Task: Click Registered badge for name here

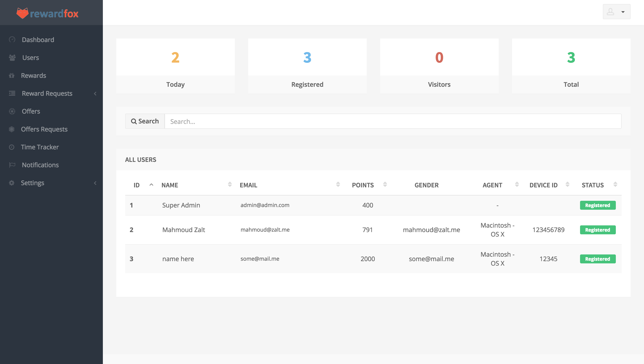Action: [x=598, y=259]
